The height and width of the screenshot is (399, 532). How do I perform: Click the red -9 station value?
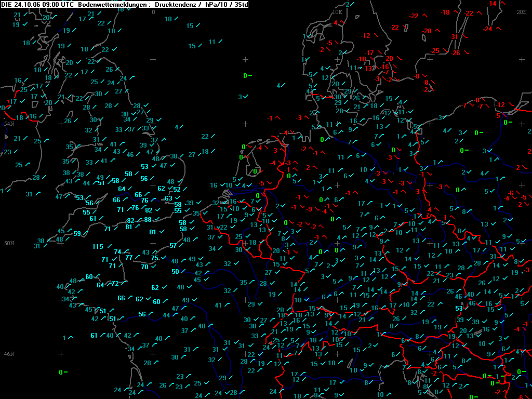[x=309, y=209]
